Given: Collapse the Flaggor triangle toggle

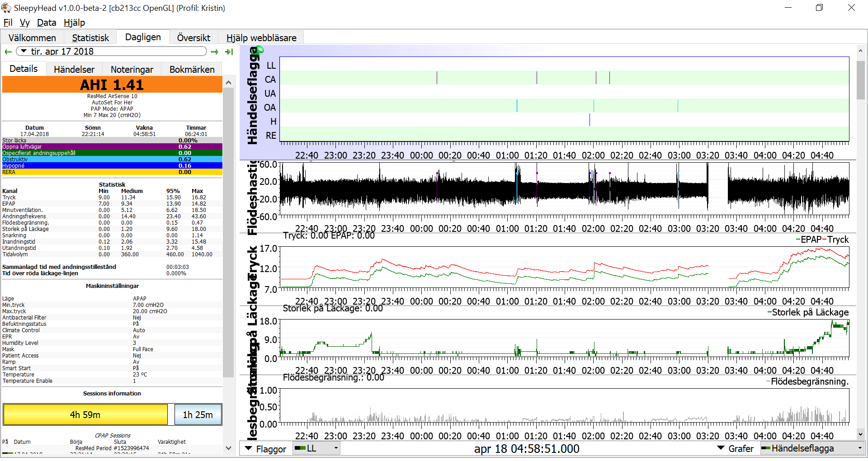Looking at the screenshot, I should [x=248, y=449].
